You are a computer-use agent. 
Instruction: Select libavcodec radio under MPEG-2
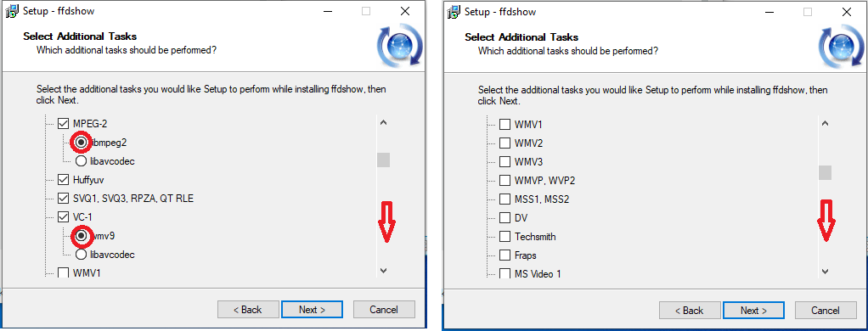[x=81, y=161]
